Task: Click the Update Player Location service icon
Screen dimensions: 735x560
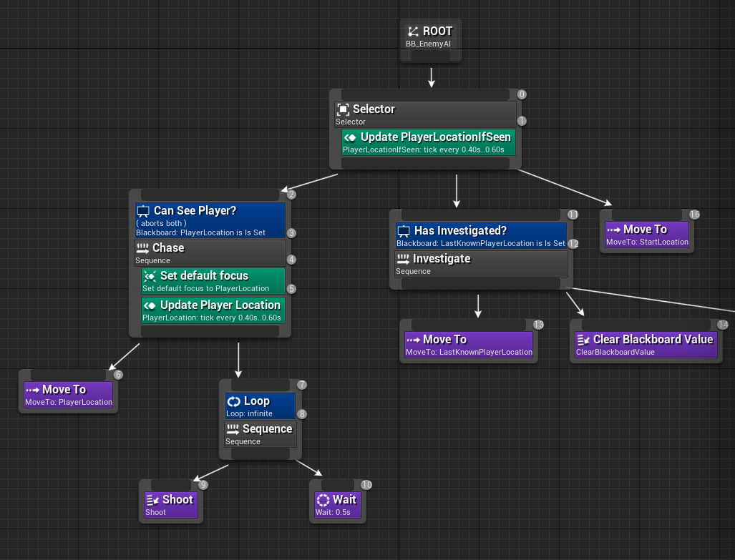Action: (150, 305)
